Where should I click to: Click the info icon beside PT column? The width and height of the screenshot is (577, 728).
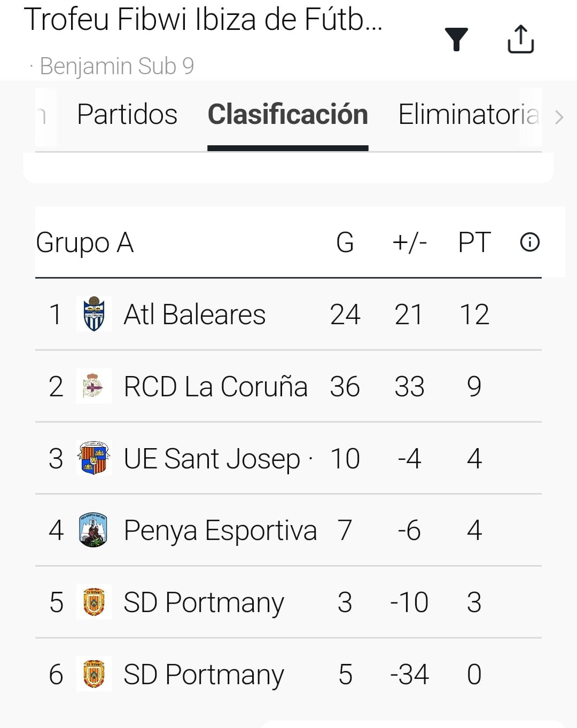click(x=529, y=242)
